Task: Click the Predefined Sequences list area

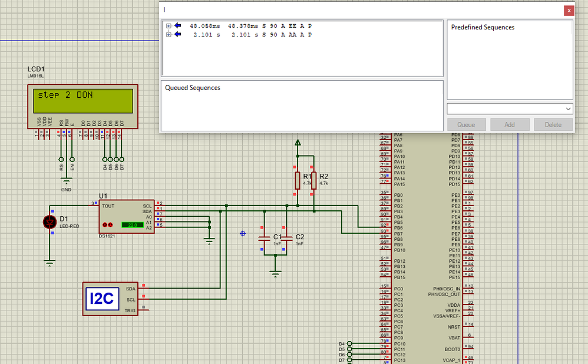Action: pyautogui.click(x=510, y=59)
